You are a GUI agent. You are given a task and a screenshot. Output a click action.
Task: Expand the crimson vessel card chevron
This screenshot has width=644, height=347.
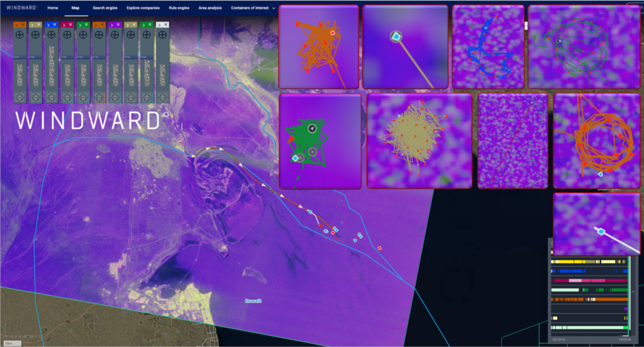[64, 25]
